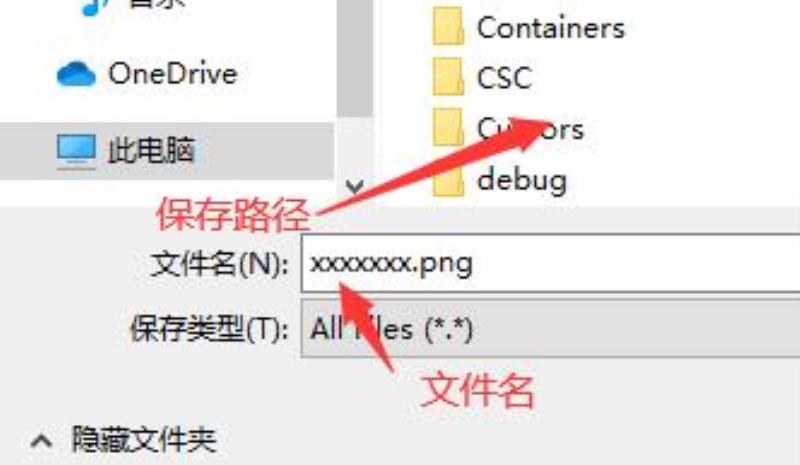Viewport: 800px width, 465px height.
Task: Select the Cursors folder icon
Action: point(448,128)
